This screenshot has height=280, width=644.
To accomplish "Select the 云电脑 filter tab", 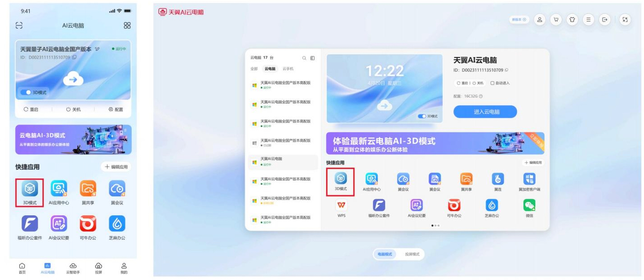I will (x=270, y=69).
